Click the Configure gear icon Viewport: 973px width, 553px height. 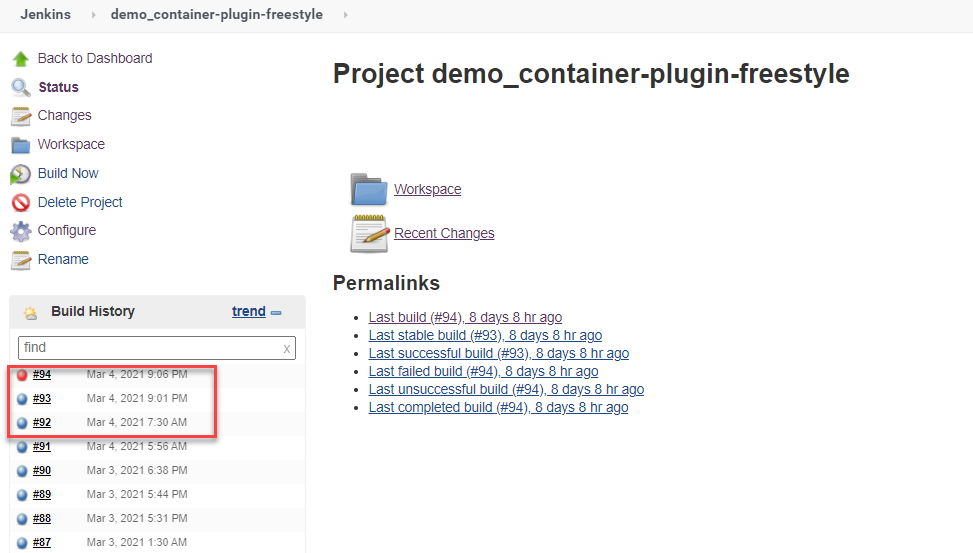point(21,231)
